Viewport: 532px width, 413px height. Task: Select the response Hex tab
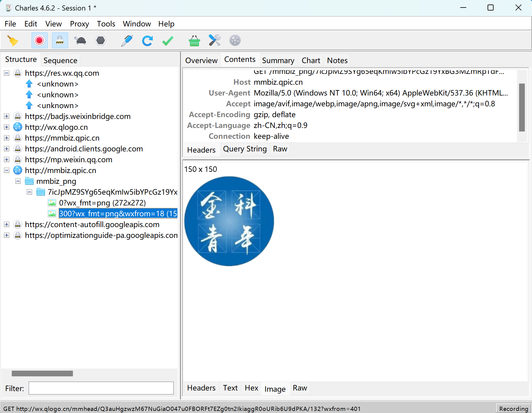(x=251, y=388)
